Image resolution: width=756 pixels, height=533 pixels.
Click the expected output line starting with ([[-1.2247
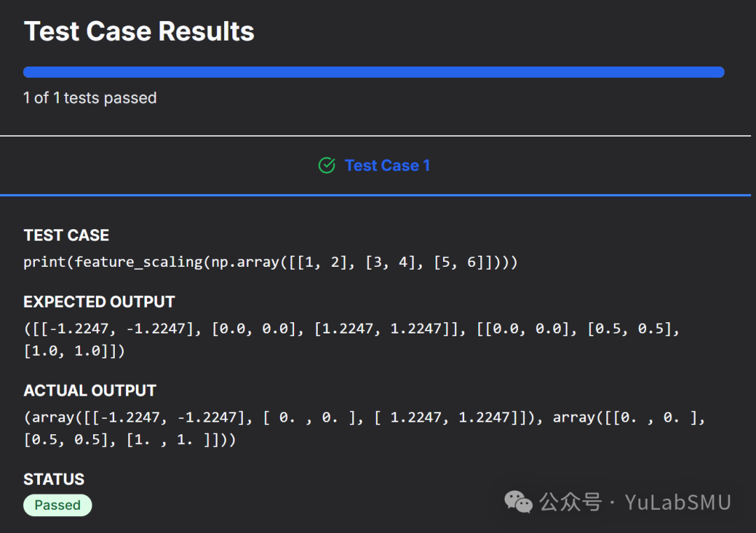351,328
